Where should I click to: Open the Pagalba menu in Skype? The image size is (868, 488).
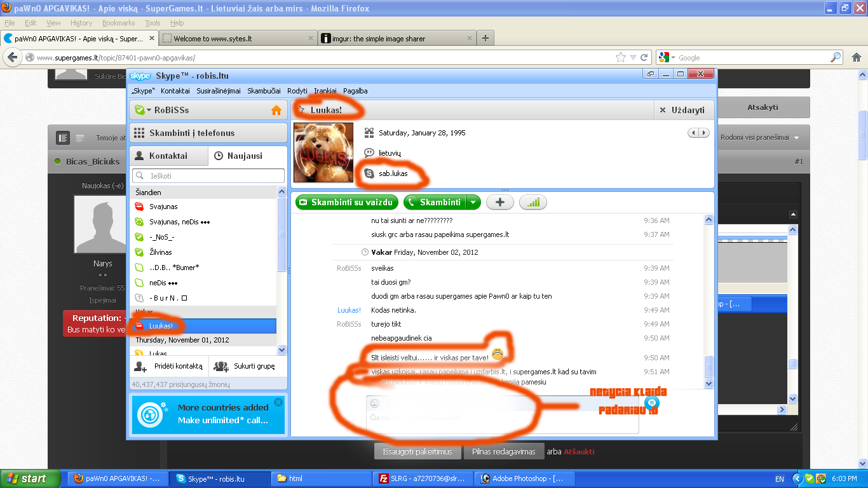355,91
